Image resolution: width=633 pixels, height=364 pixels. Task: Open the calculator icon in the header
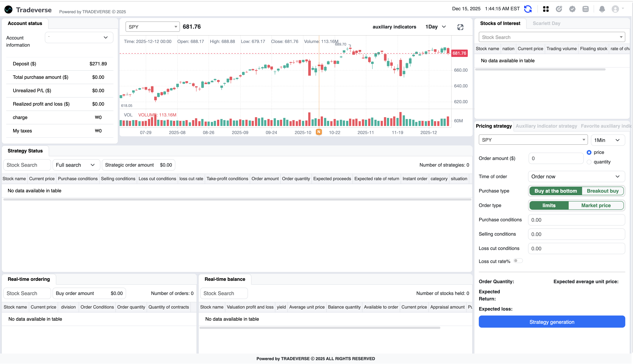(586, 9)
